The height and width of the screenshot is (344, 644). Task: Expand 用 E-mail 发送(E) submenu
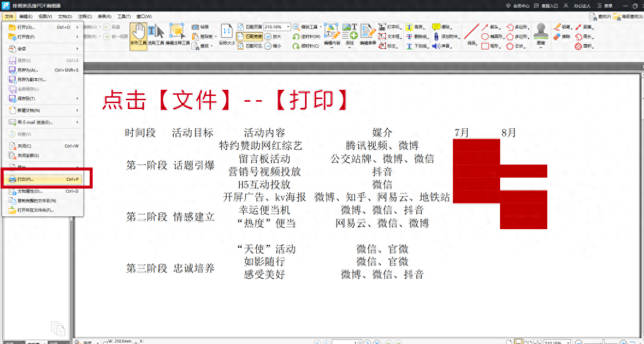click(43, 122)
